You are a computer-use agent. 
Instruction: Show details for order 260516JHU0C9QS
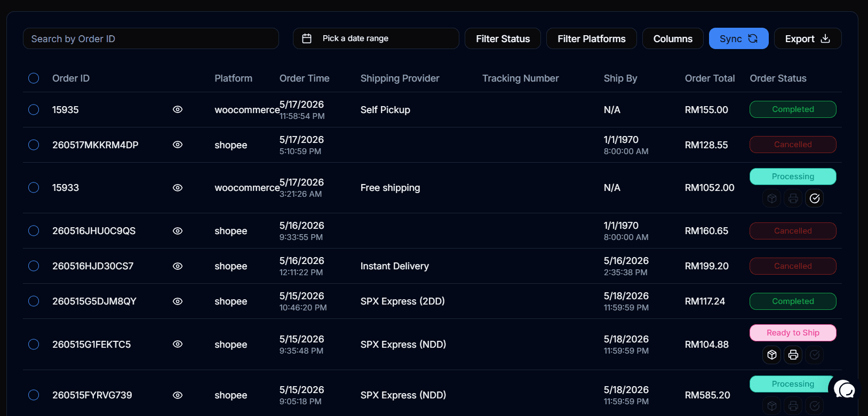point(178,231)
